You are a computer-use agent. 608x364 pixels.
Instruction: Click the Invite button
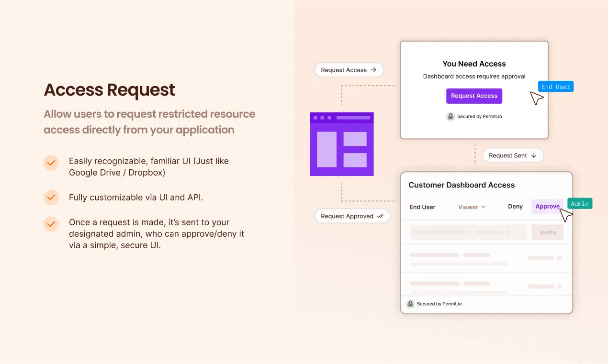(548, 232)
